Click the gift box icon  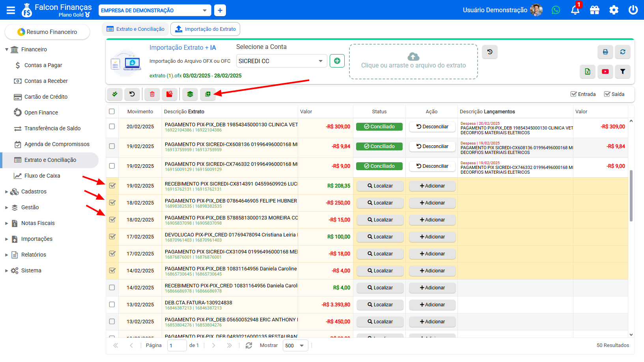(594, 10)
